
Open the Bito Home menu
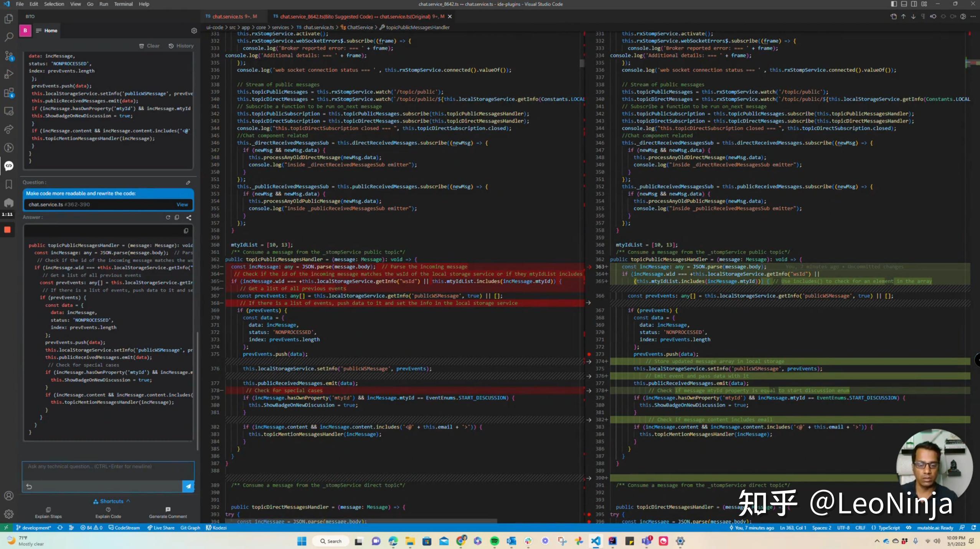tap(46, 31)
